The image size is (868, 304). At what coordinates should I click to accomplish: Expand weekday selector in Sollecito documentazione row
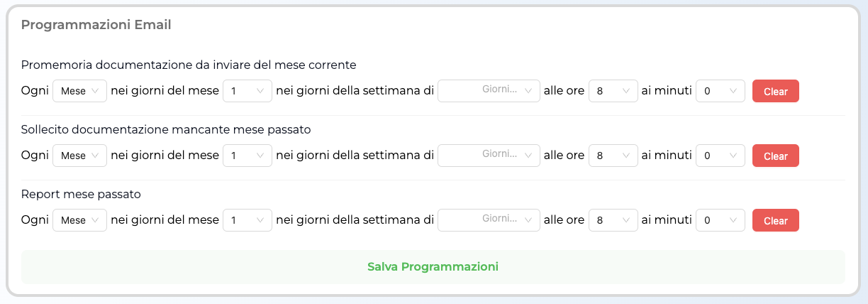[489, 156]
